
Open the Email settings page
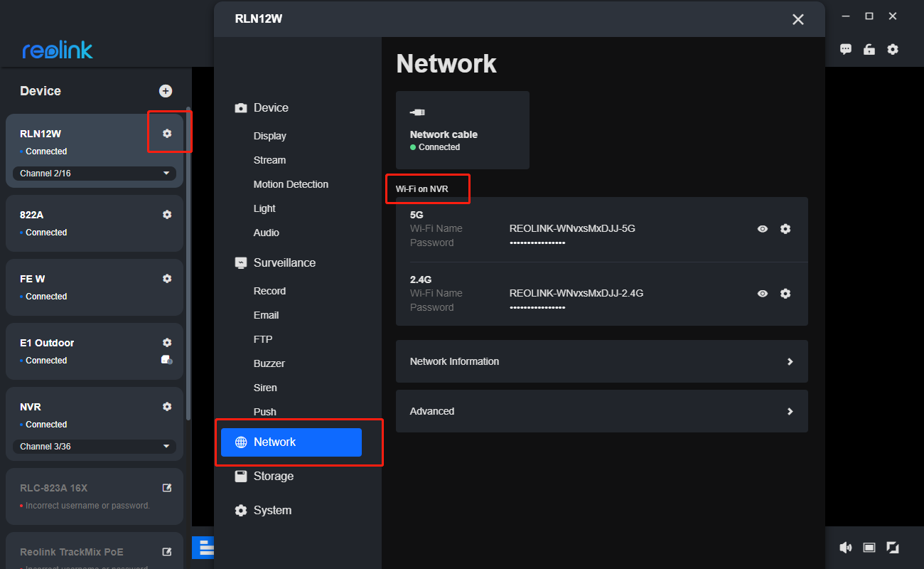pyautogui.click(x=266, y=315)
